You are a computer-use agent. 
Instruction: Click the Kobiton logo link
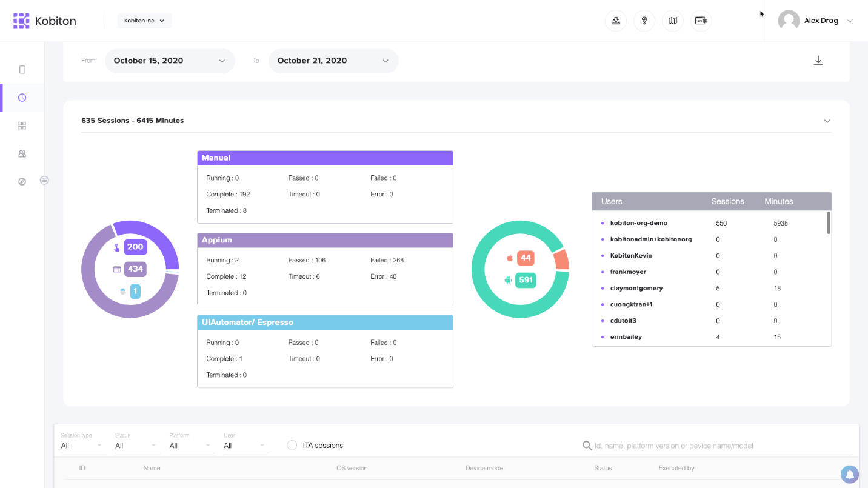[45, 21]
